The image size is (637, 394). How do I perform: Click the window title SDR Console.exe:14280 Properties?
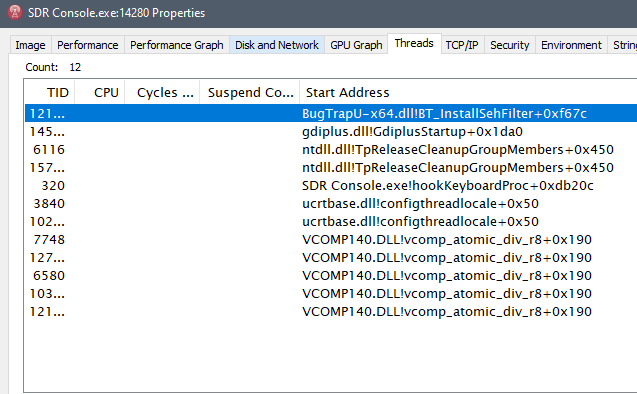coord(117,13)
